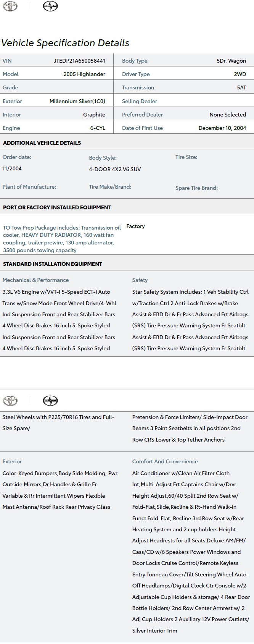Image resolution: width=254 pixels, height=644 pixels.
Task: Click the Steel Wheels with P225/70R16 Tires line
Action: click(x=58, y=417)
